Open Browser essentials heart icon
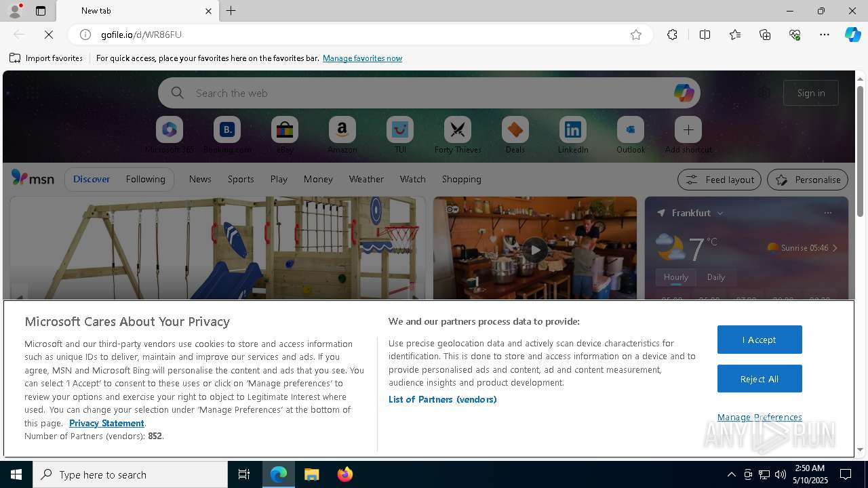The height and width of the screenshot is (488, 868). tap(795, 35)
